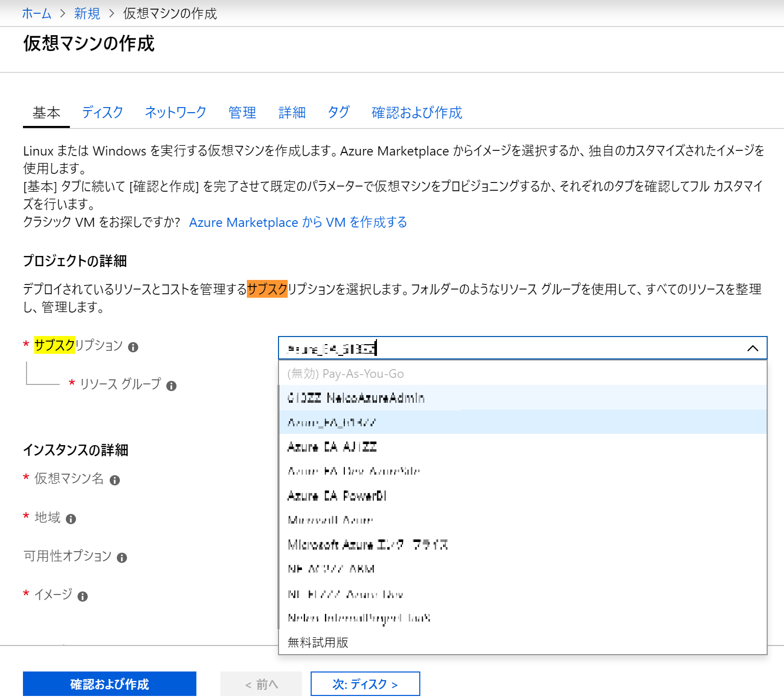Click the 次: ディスク button
Viewport: 784px width, 698px height.
pyautogui.click(x=365, y=684)
